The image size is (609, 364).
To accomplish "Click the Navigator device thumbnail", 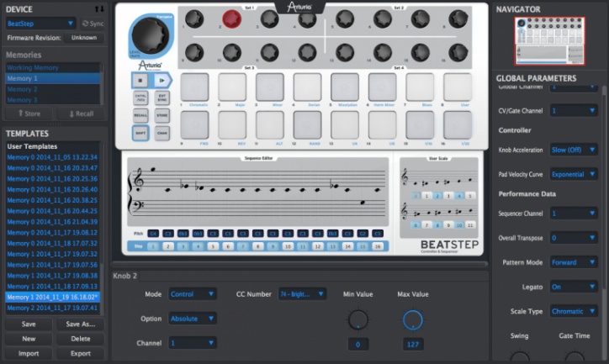I will coord(549,40).
